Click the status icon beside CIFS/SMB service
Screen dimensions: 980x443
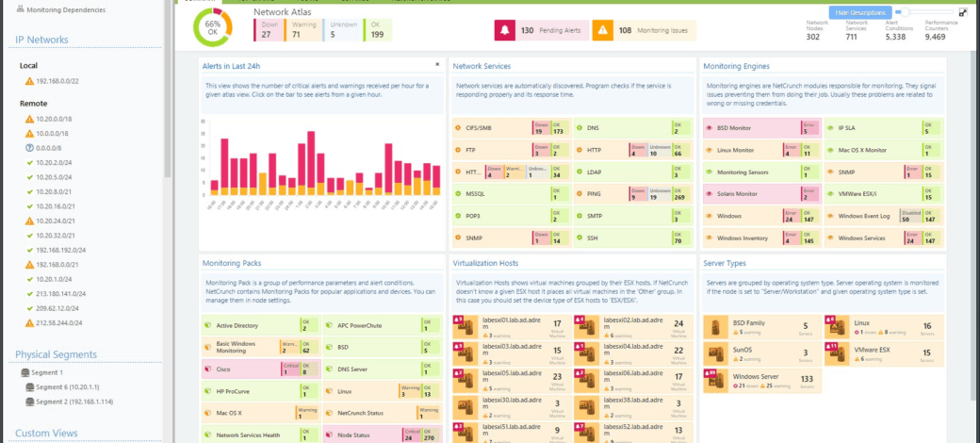pos(458,127)
